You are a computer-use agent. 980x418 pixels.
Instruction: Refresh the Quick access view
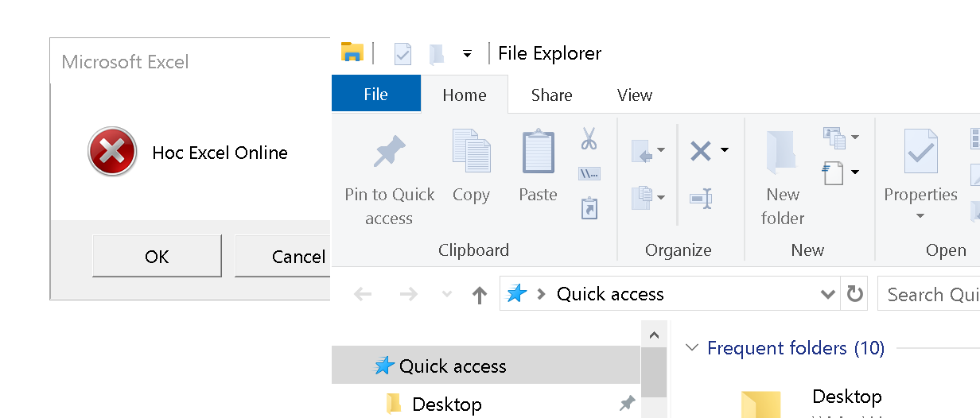(855, 294)
